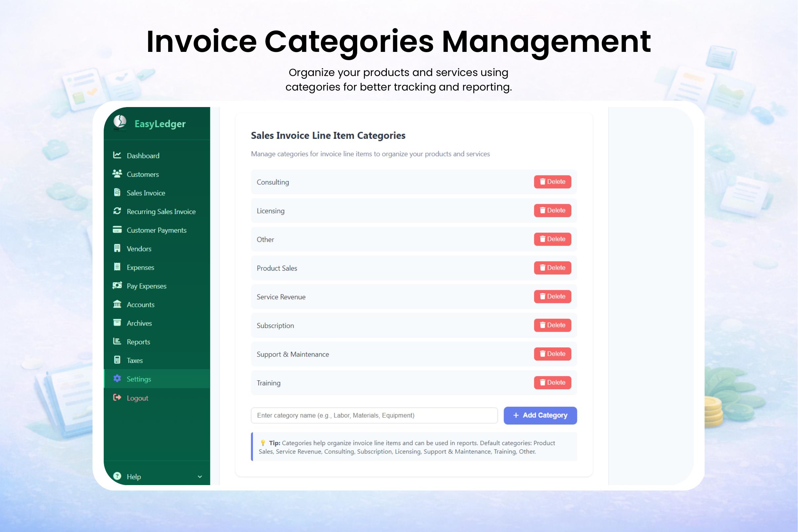The image size is (798, 532).
Task: Click the Sales Invoice document icon
Action: point(117,192)
